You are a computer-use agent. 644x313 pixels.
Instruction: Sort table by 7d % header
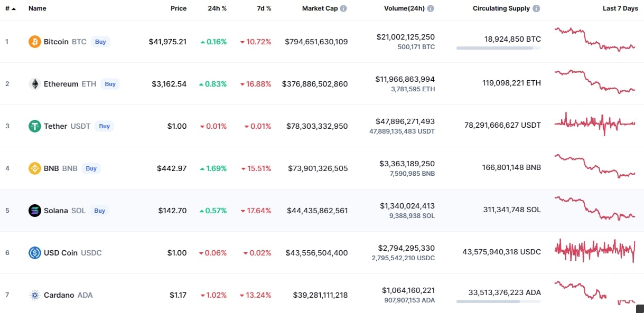(x=263, y=8)
